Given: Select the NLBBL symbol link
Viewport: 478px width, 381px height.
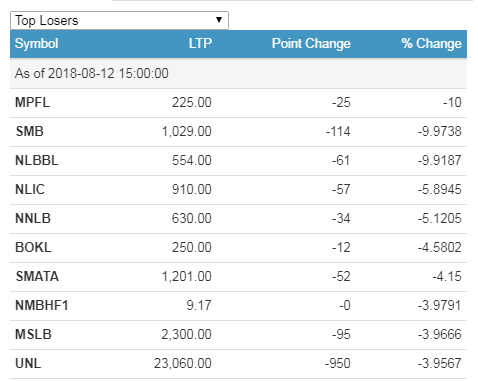Looking at the screenshot, I should tap(37, 160).
